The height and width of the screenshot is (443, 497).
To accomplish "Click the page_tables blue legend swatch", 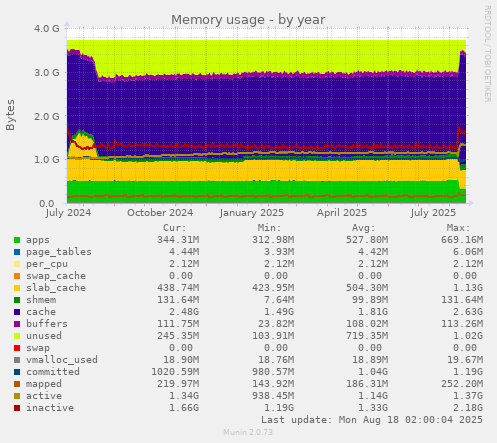I will point(17,252).
